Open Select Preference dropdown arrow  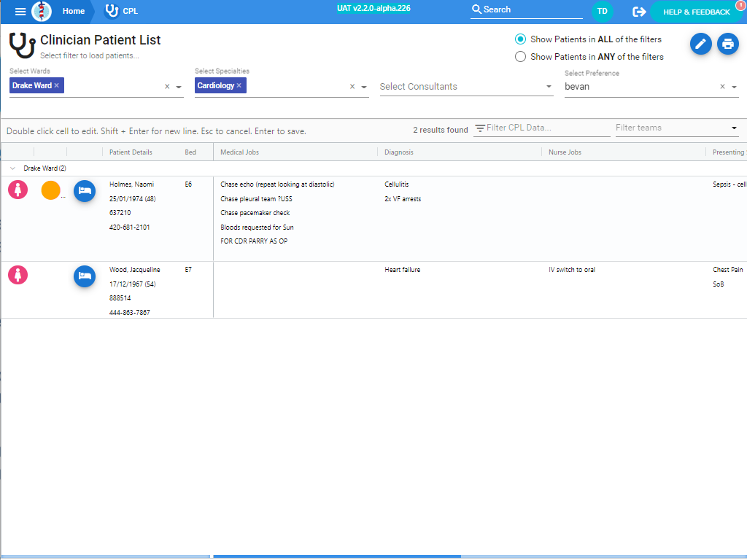(734, 87)
